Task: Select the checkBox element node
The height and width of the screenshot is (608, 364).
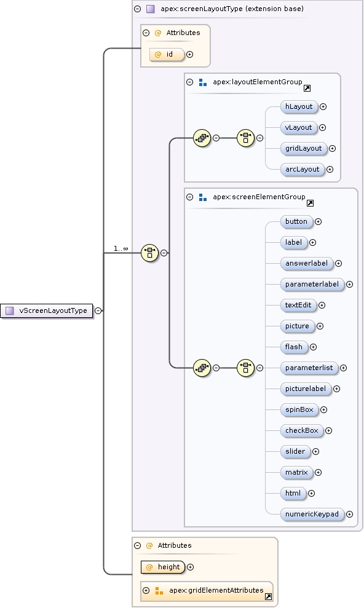Action: pyautogui.click(x=301, y=431)
